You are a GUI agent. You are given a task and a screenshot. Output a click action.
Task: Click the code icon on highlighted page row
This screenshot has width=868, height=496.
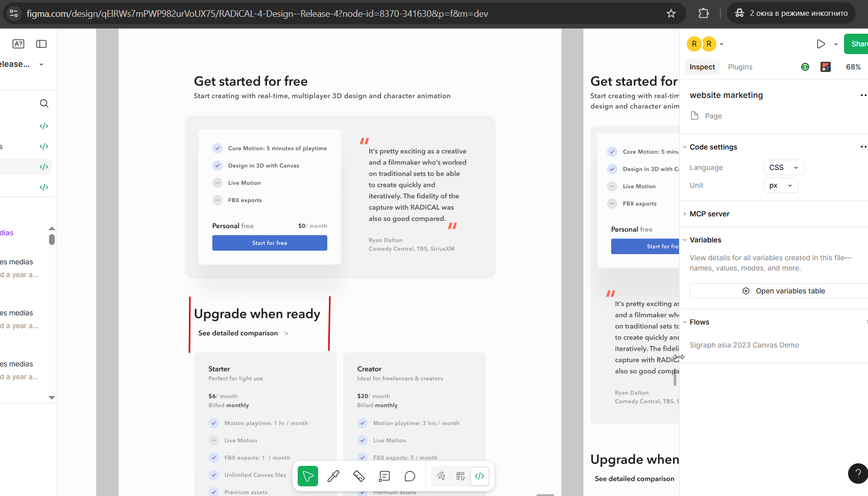[x=44, y=167]
